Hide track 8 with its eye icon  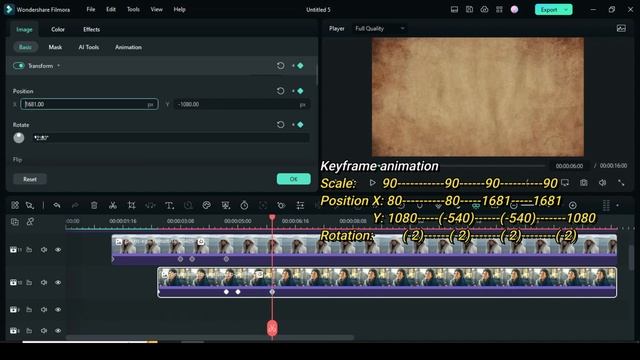coord(58,331)
